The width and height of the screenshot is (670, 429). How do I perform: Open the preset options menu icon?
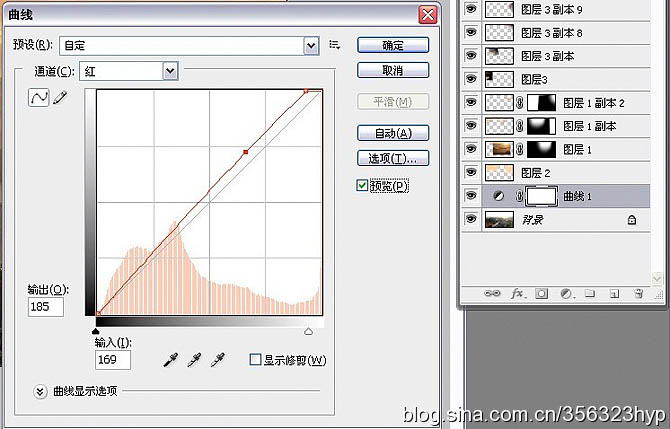[x=335, y=44]
